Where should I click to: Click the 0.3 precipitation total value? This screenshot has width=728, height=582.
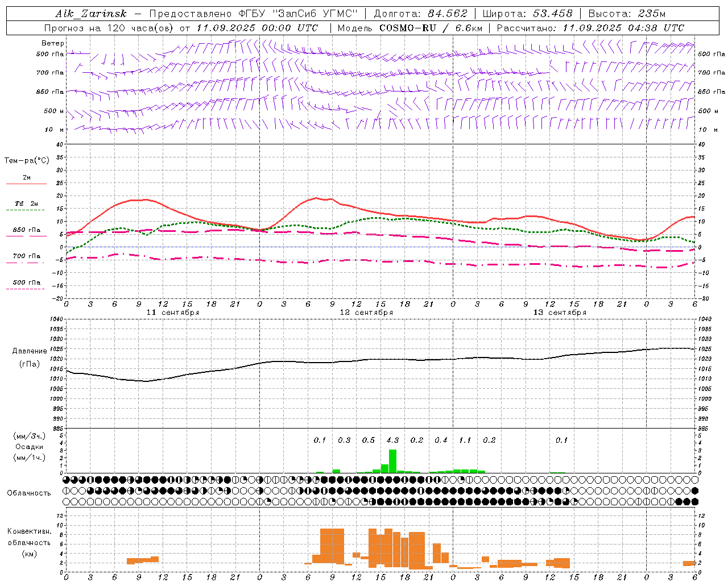pyautogui.click(x=344, y=440)
